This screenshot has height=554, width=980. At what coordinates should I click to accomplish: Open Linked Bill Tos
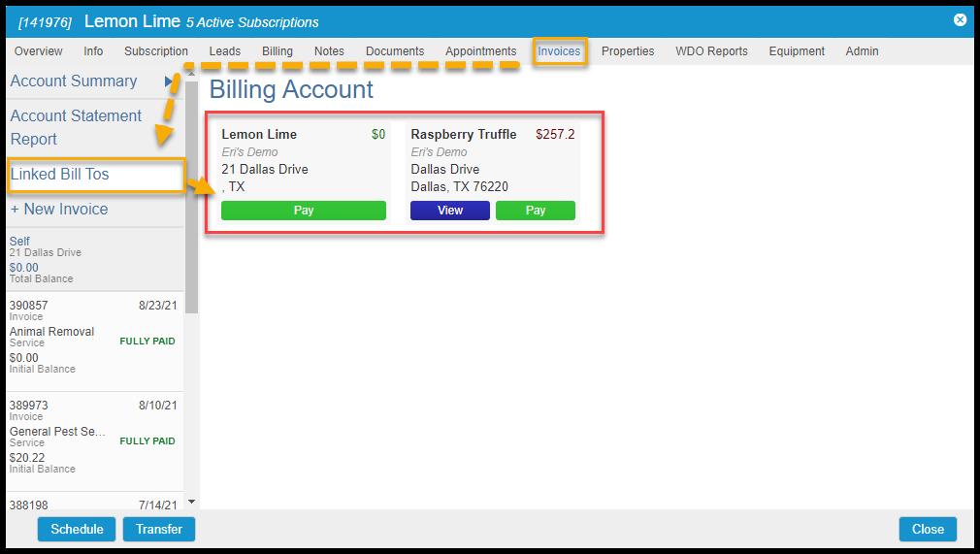click(60, 175)
